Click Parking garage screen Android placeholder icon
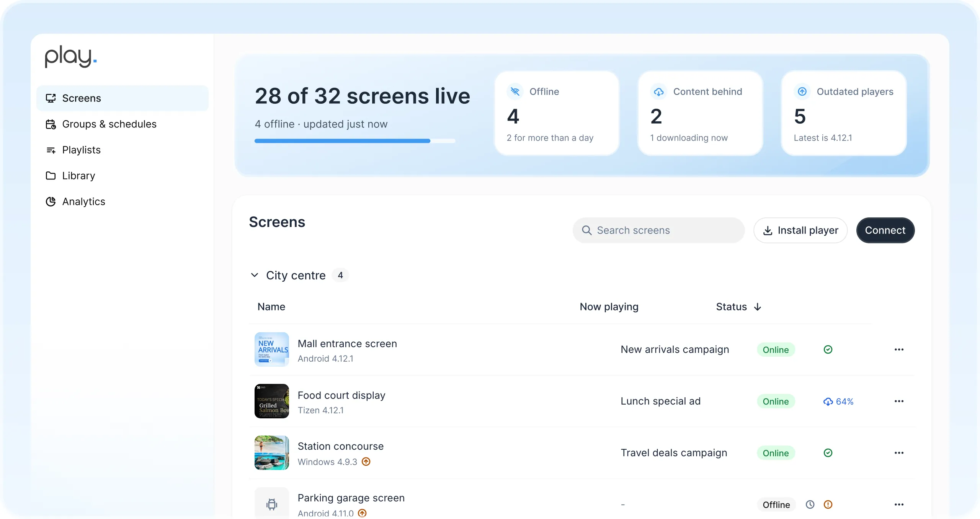Image resolution: width=980 pixels, height=519 pixels. [272, 504]
